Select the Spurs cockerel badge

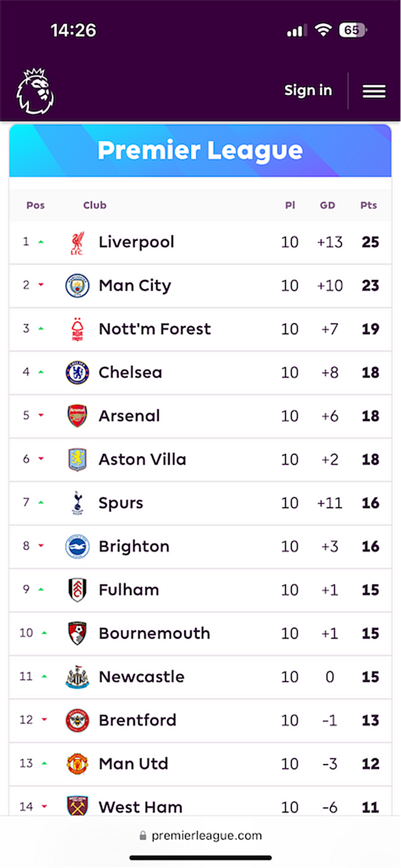tap(77, 503)
